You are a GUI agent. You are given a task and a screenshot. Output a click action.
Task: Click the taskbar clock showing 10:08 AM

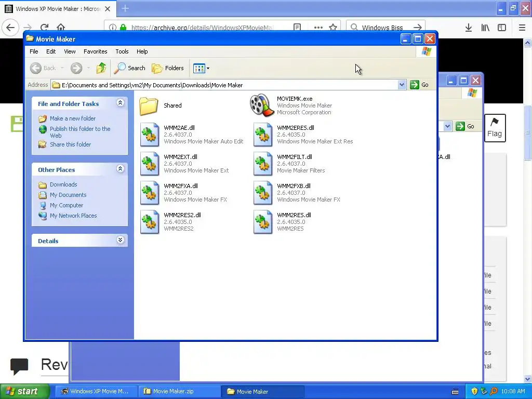(x=513, y=391)
